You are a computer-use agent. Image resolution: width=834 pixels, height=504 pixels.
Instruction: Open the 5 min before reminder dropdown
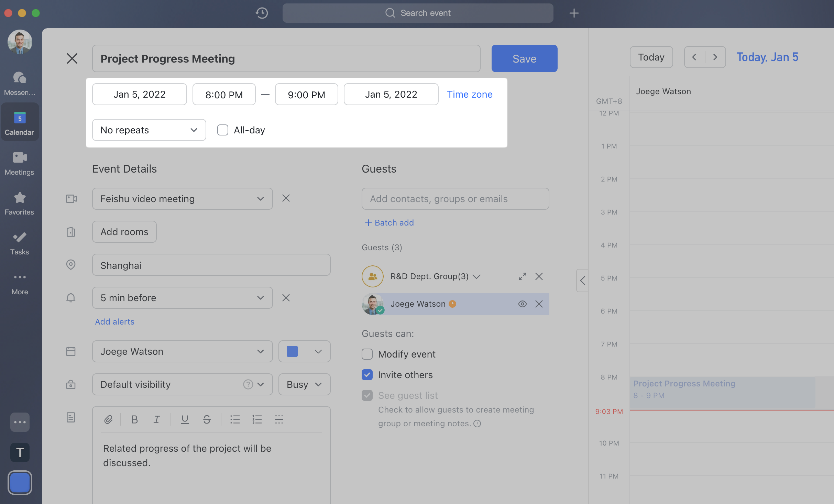pyautogui.click(x=182, y=298)
